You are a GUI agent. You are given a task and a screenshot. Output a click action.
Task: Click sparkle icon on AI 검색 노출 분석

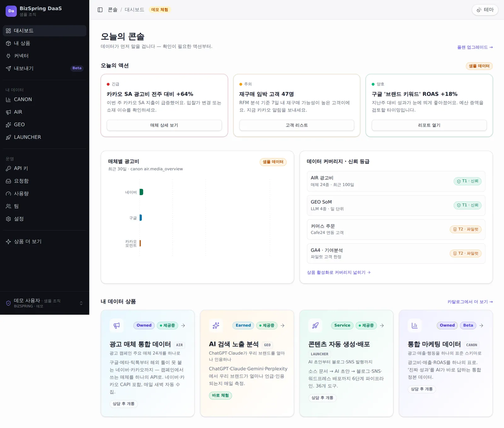pyautogui.click(x=216, y=325)
